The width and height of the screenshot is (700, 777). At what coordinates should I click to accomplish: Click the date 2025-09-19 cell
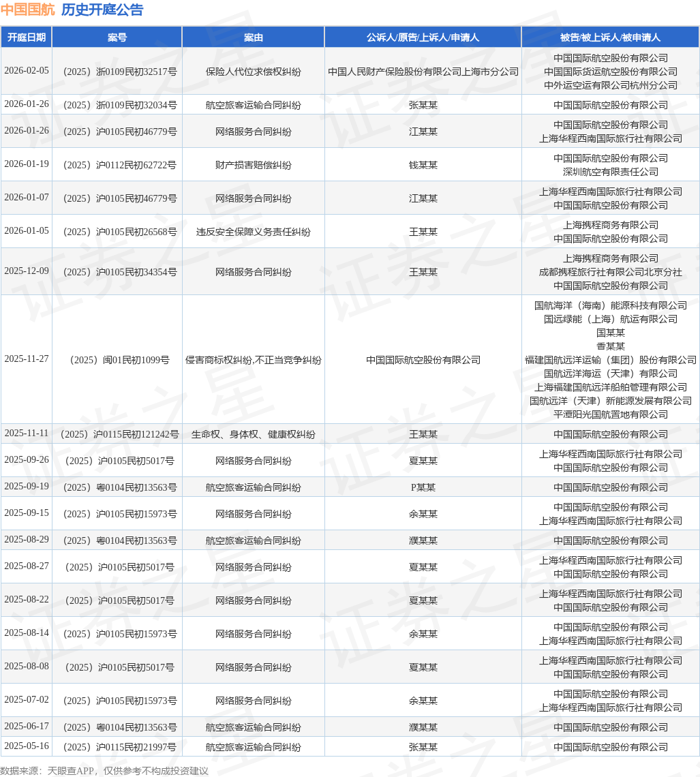[27, 486]
